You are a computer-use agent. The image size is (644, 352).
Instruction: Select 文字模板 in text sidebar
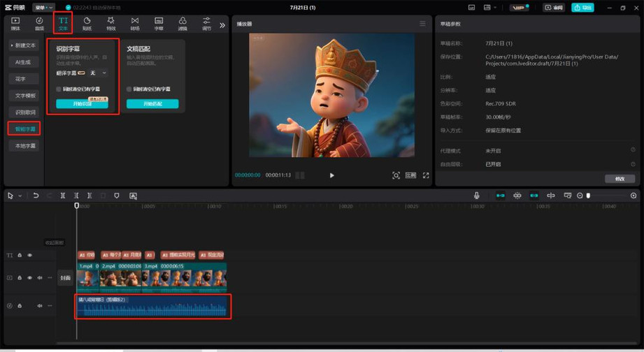(25, 96)
